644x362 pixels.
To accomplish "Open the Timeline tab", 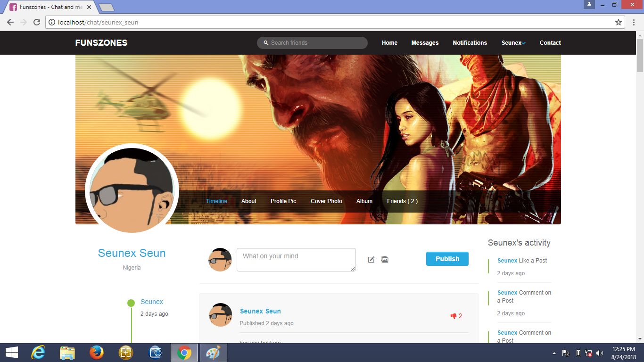I will pos(216,201).
